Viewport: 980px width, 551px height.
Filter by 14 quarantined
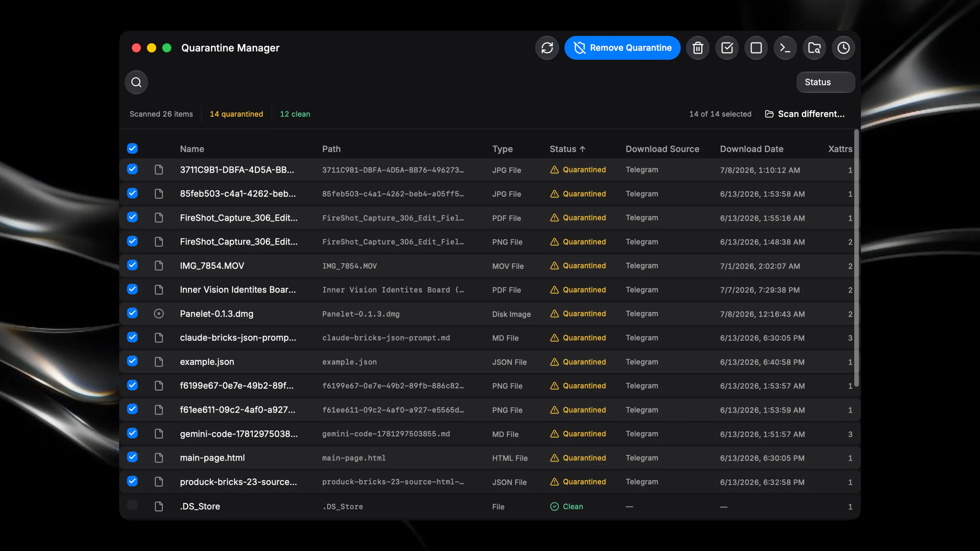click(236, 114)
